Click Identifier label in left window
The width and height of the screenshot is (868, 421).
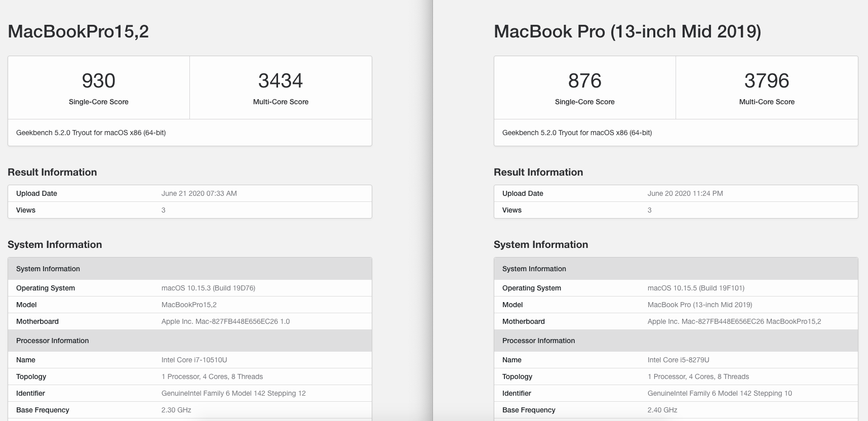(x=30, y=393)
